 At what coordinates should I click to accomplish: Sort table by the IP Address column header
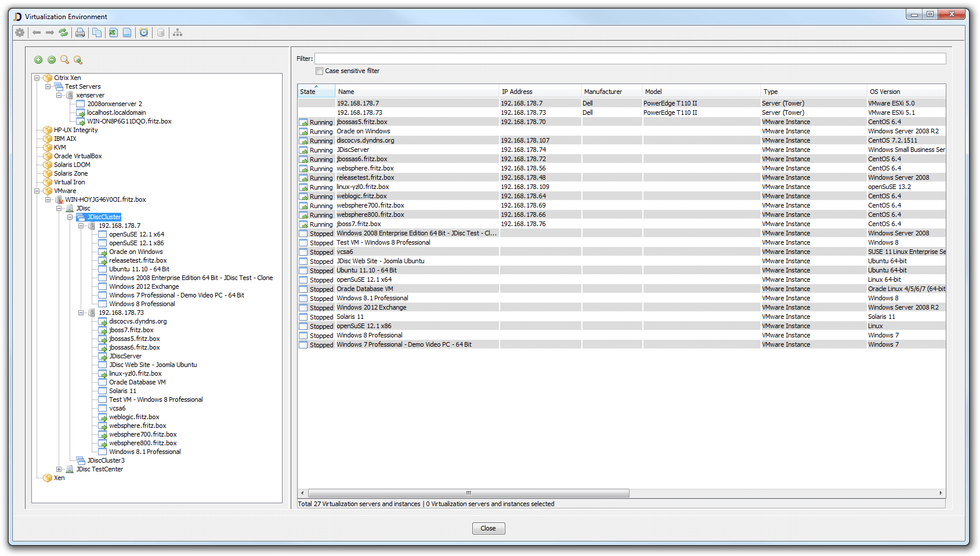540,92
